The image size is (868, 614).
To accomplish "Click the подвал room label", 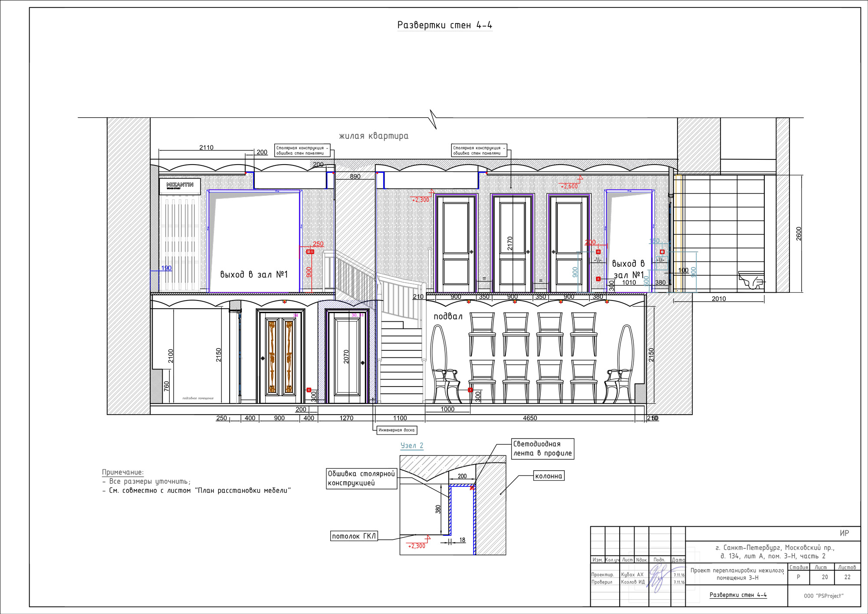I will 448,316.
